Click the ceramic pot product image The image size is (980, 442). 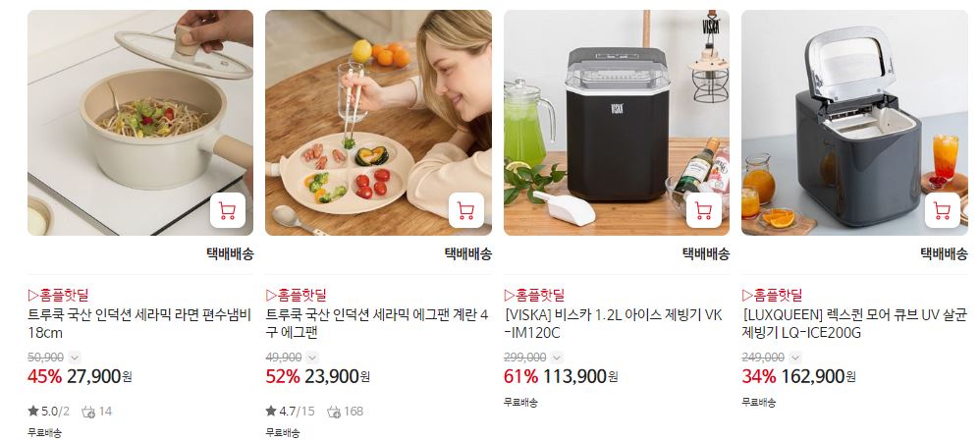coord(140,123)
